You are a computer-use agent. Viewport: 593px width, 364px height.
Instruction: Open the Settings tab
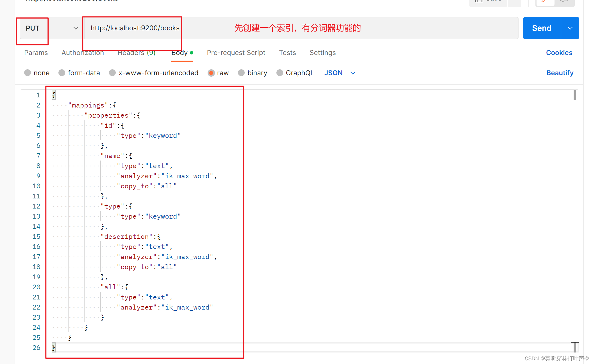pyautogui.click(x=322, y=53)
